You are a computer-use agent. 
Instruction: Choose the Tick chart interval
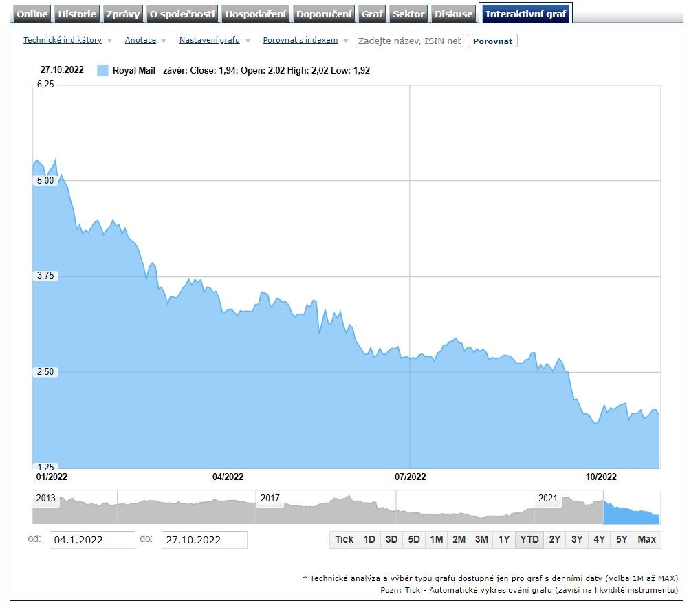[344, 539]
